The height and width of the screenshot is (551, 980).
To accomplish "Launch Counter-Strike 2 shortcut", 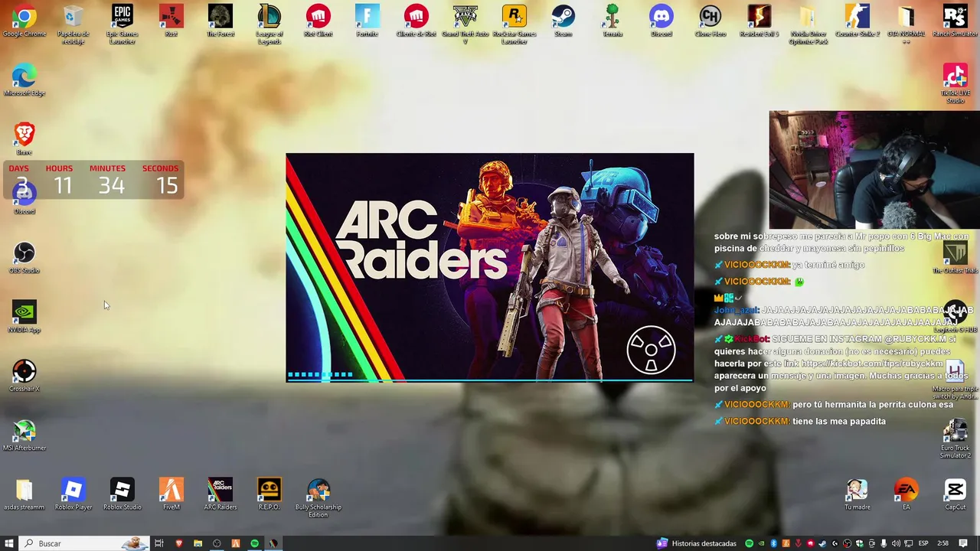I will 857,21.
